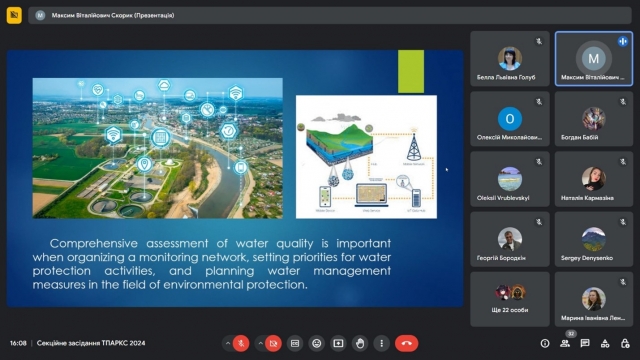640x360 pixels.
Task: Click presenter name bar Максим Віталійович Скорик
Action: [330, 16]
